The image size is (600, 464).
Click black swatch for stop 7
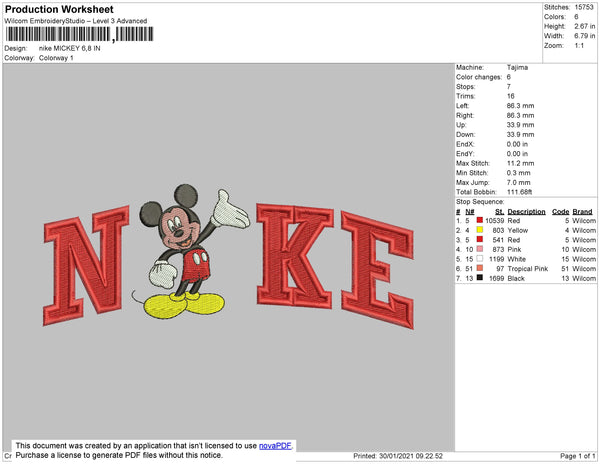pos(479,278)
